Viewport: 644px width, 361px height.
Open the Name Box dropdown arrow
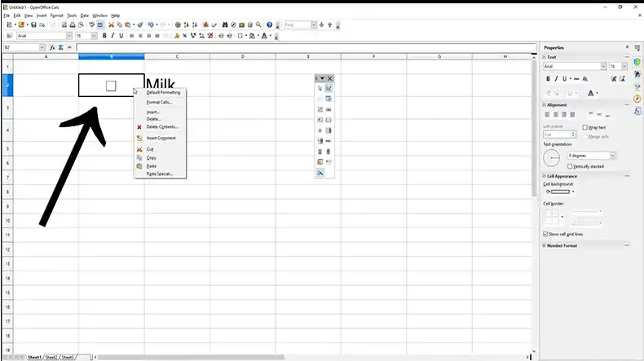pyautogui.click(x=42, y=47)
